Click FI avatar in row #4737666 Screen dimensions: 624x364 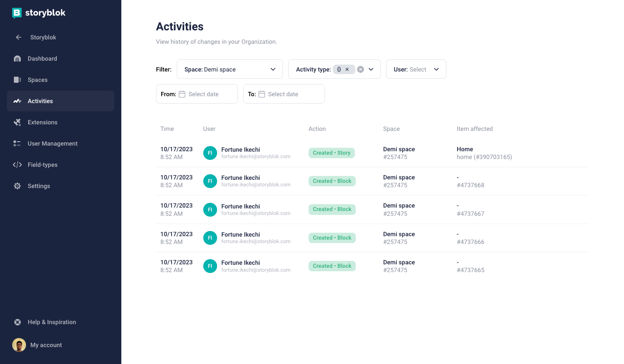[x=210, y=238]
